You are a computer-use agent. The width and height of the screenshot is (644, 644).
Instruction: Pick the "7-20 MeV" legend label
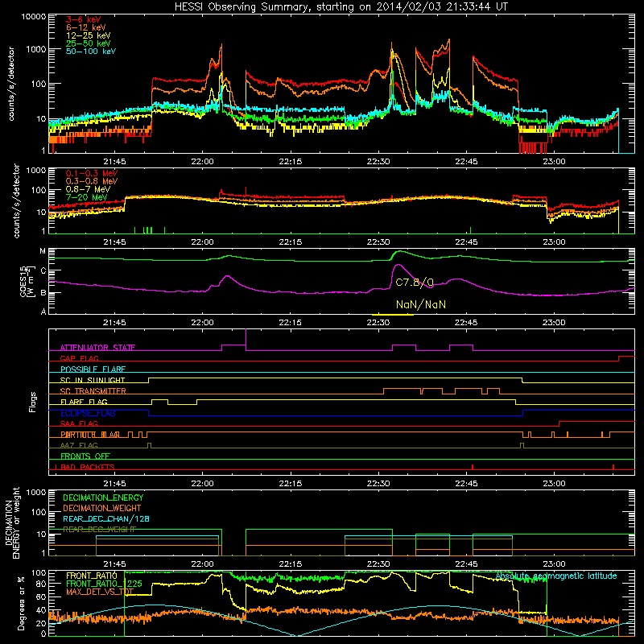(x=86, y=197)
